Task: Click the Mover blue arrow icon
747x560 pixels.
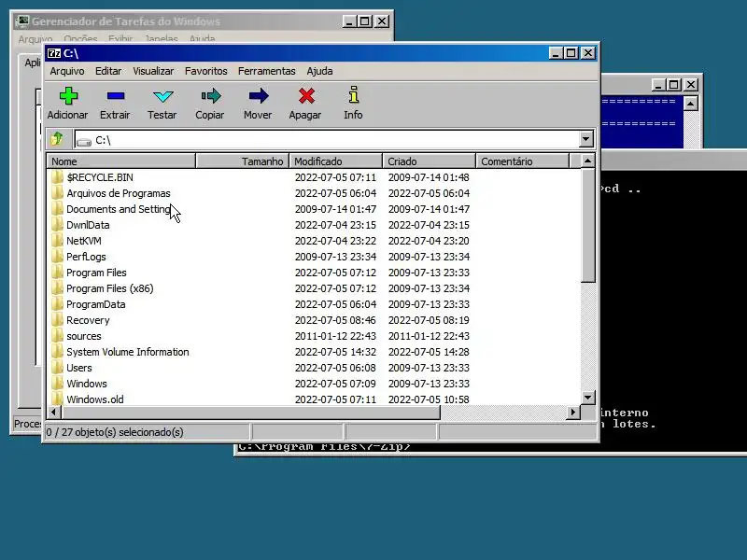Action: click(259, 96)
